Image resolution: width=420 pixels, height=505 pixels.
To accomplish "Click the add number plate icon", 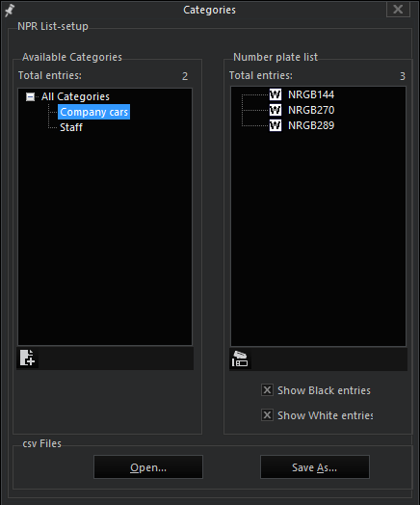I will 240,359.
